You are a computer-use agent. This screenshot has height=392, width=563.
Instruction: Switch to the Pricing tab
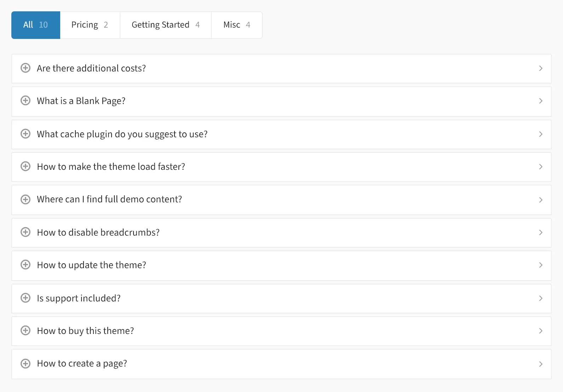[90, 25]
